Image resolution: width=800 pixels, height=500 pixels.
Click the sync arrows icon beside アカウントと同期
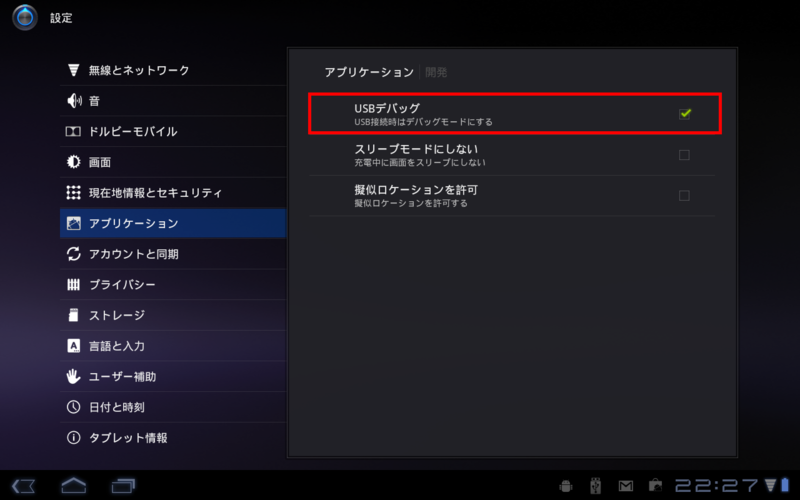(73, 254)
